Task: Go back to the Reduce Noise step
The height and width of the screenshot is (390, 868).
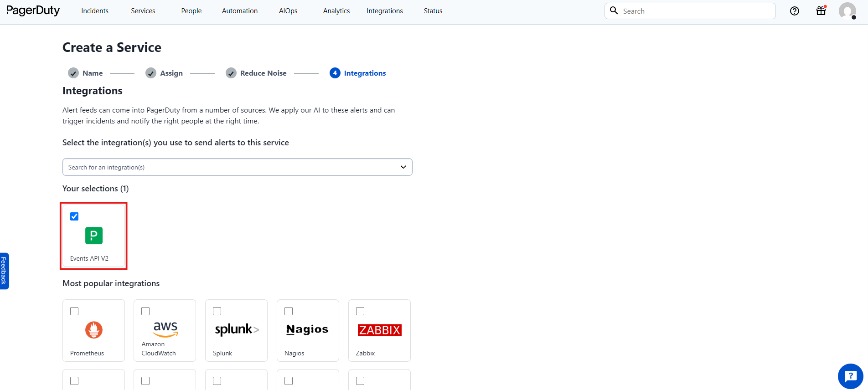Action: coord(263,73)
